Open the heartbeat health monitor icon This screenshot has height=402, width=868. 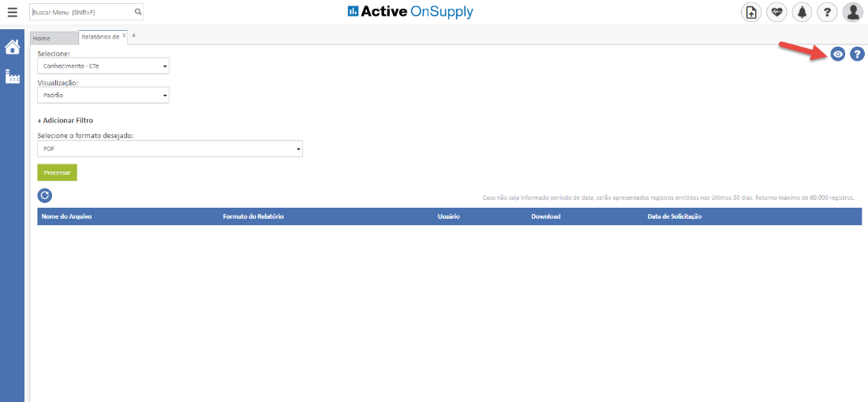(776, 12)
